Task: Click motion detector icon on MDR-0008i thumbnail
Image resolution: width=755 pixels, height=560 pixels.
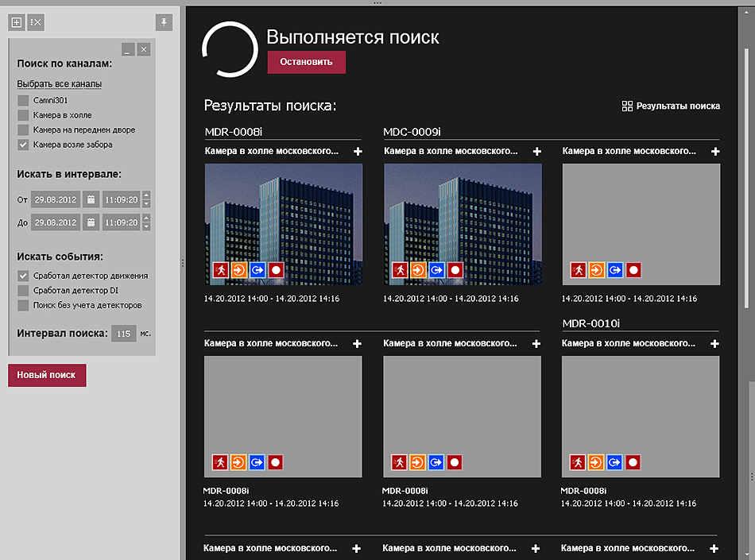Action: pos(220,270)
